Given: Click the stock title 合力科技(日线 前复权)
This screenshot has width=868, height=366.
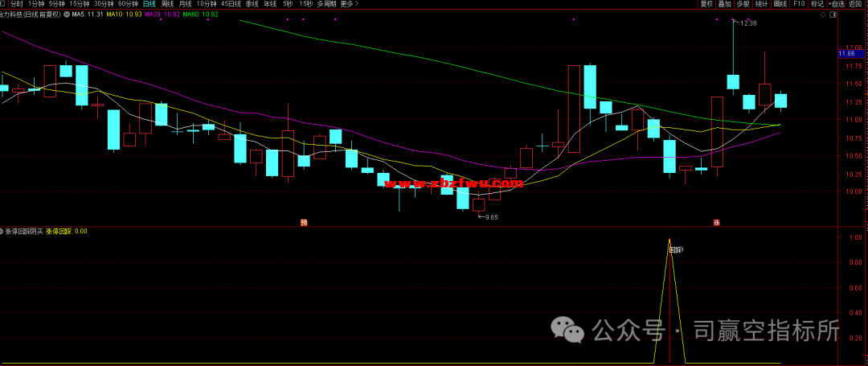Looking at the screenshot, I should pos(32,14).
